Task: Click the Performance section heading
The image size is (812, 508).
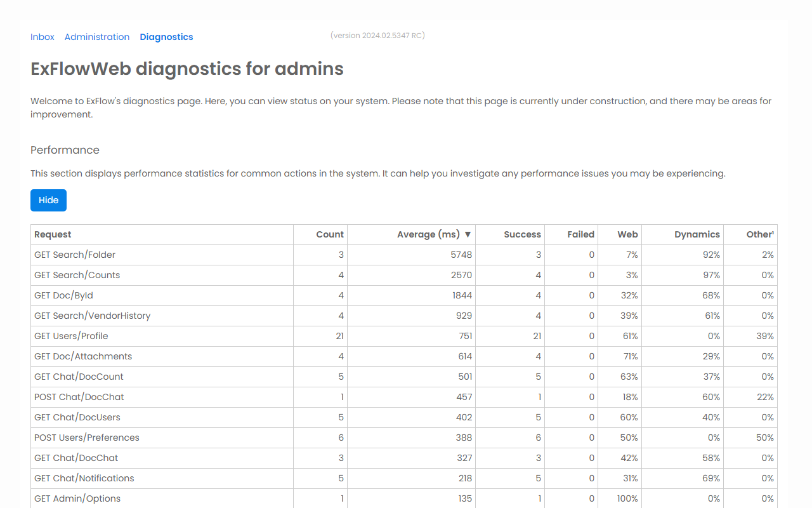Action: tap(65, 150)
